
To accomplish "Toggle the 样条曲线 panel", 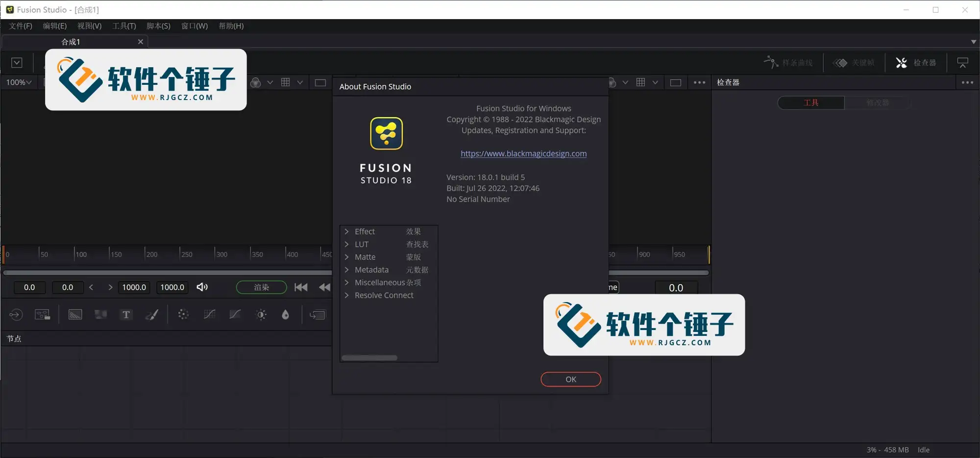I will click(x=789, y=62).
